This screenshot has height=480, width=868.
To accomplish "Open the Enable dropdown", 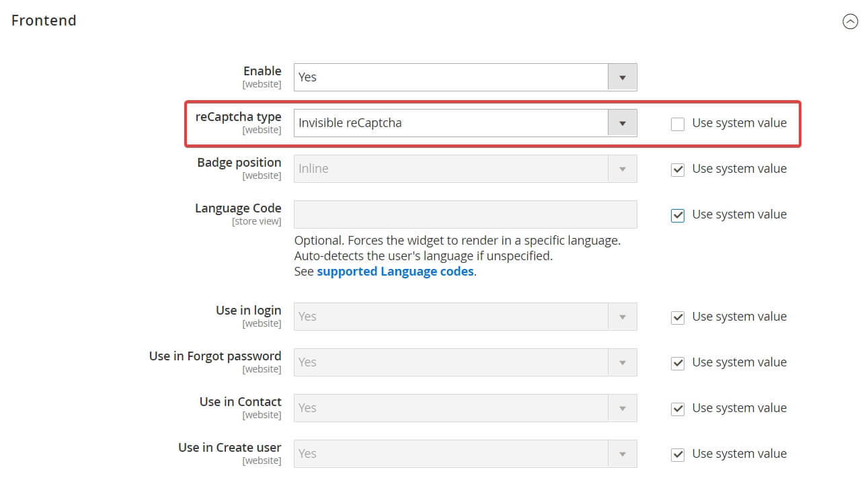I will [465, 77].
